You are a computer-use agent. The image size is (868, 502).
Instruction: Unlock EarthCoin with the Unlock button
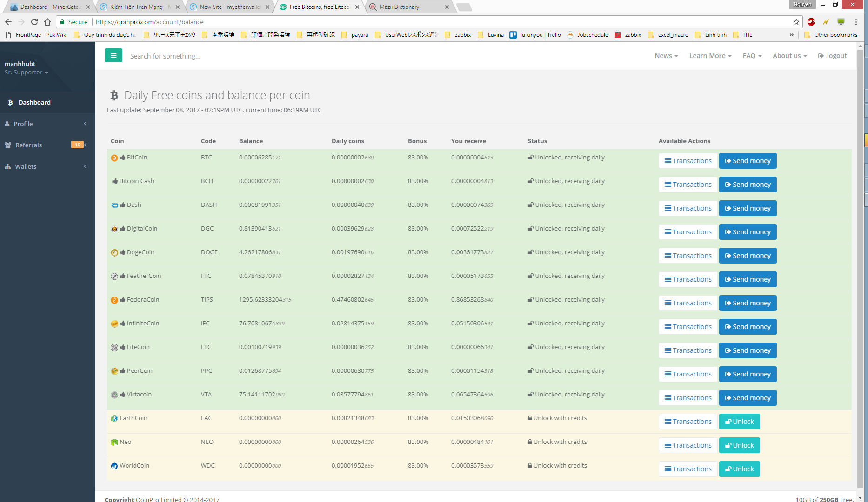(739, 422)
